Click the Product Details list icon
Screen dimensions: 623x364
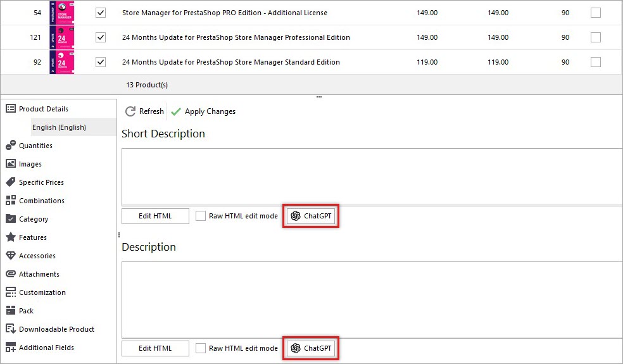tap(11, 108)
